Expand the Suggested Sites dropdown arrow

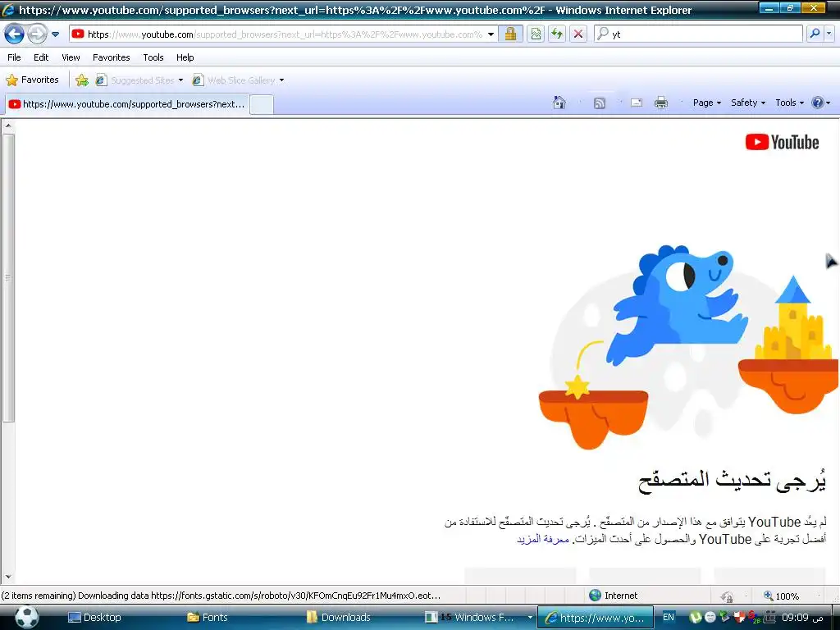pos(180,80)
